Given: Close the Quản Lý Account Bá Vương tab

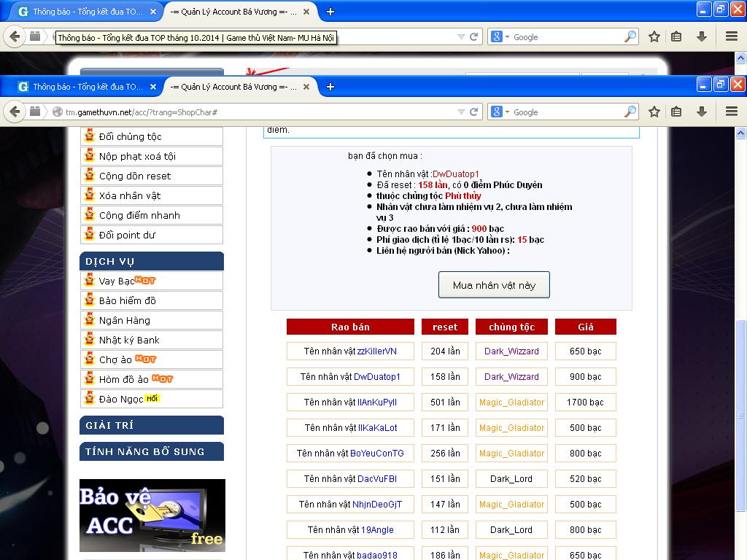Looking at the screenshot, I should coord(306,87).
